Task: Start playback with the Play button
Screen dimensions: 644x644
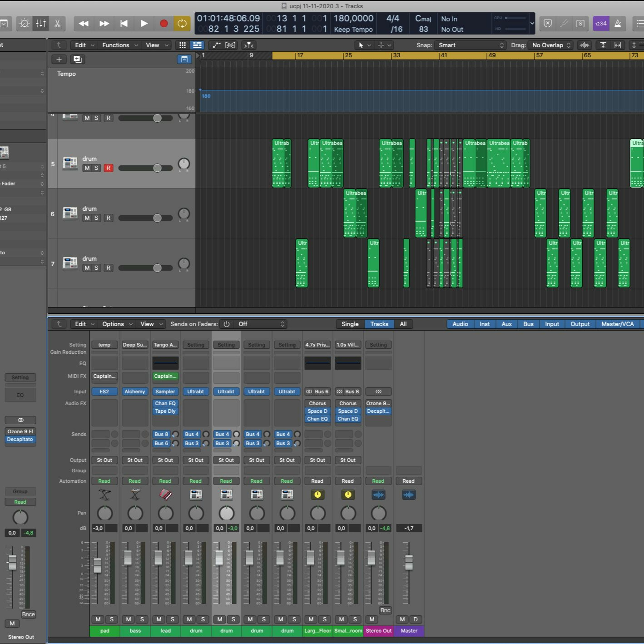Action: click(x=144, y=23)
